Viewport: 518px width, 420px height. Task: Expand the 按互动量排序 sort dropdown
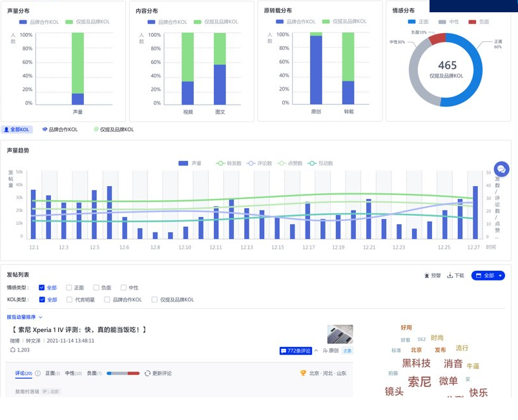25,317
